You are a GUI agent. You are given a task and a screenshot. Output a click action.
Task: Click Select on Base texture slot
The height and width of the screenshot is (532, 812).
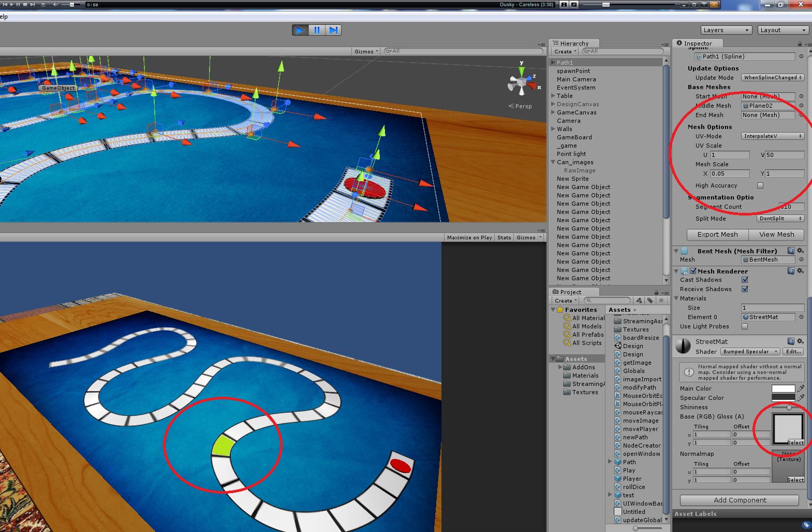(x=795, y=442)
